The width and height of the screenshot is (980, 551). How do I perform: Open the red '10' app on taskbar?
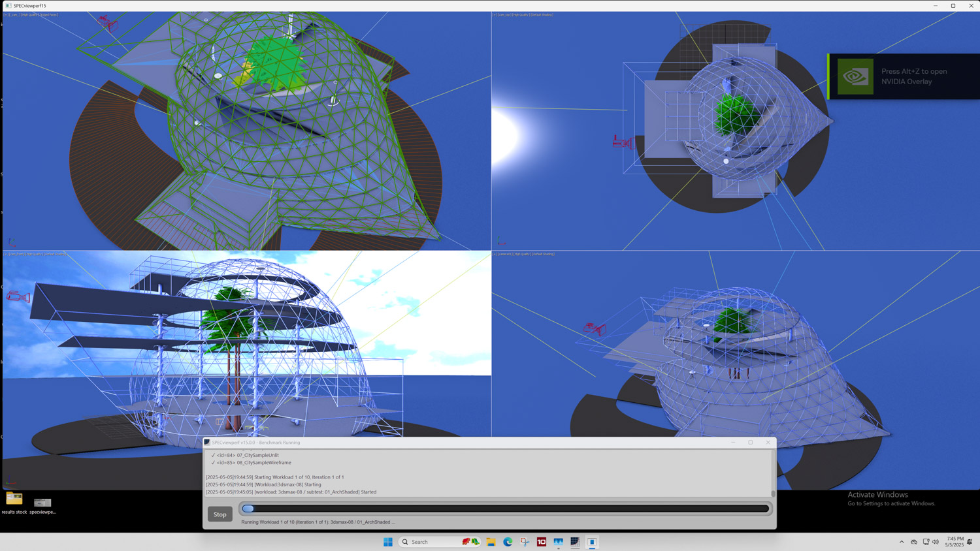[x=542, y=542]
